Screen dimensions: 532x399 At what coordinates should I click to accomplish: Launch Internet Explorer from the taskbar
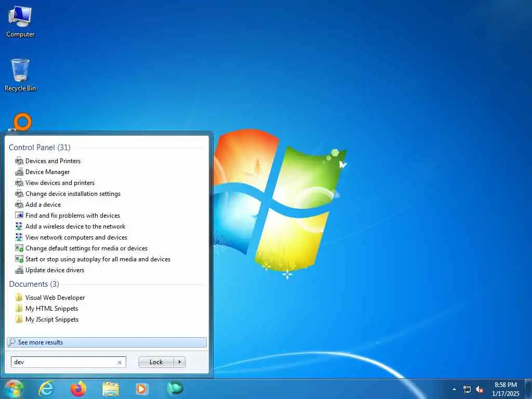[46, 389]
